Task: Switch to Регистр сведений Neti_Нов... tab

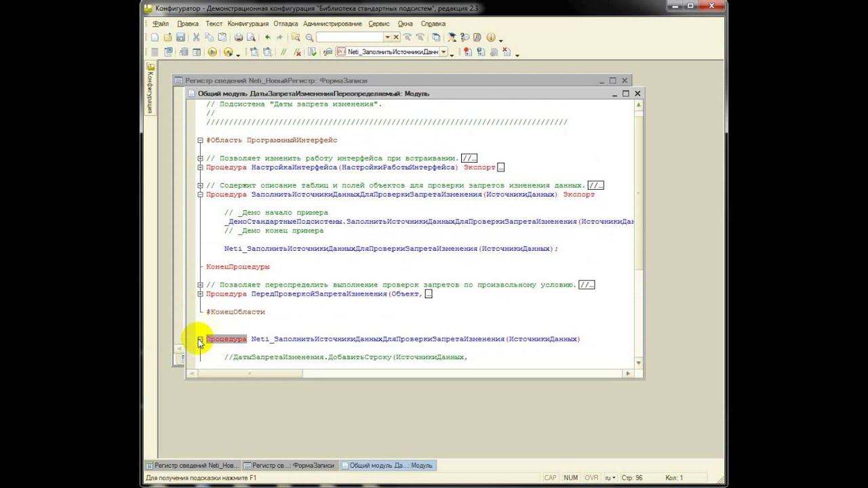Action: [x=193, y=466]
